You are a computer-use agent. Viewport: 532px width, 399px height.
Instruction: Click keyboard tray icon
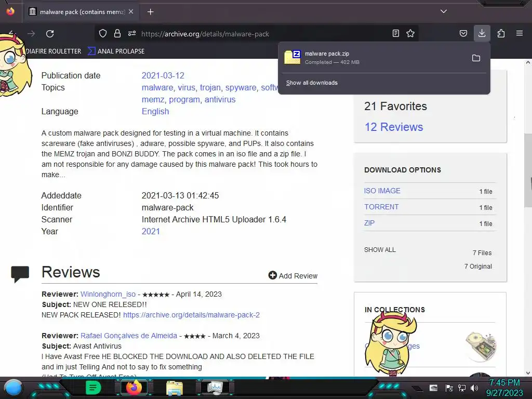click(434, 388)
